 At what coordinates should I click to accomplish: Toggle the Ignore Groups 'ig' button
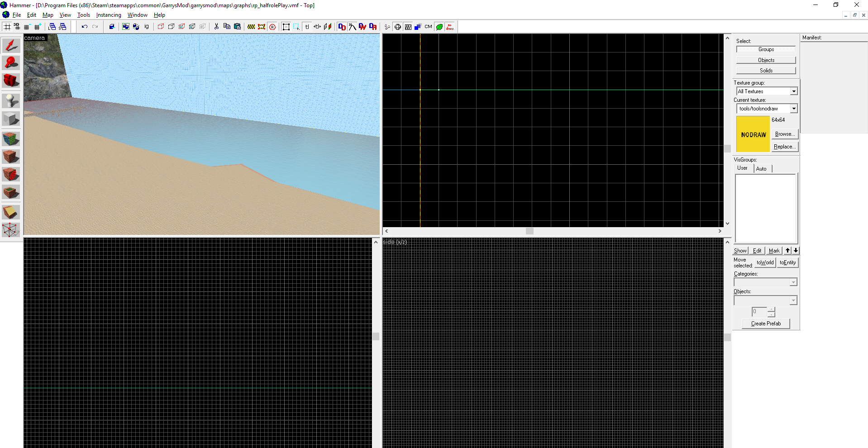coord(147,27)
